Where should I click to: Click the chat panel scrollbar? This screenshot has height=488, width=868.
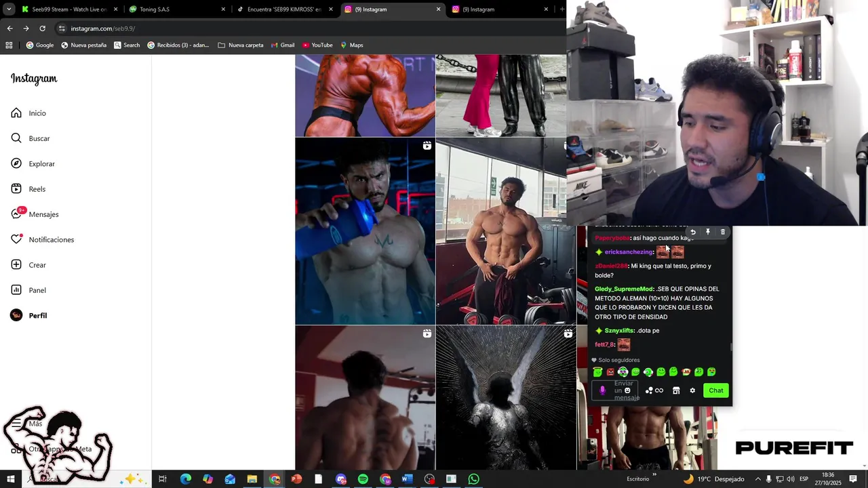coord(731,347)
